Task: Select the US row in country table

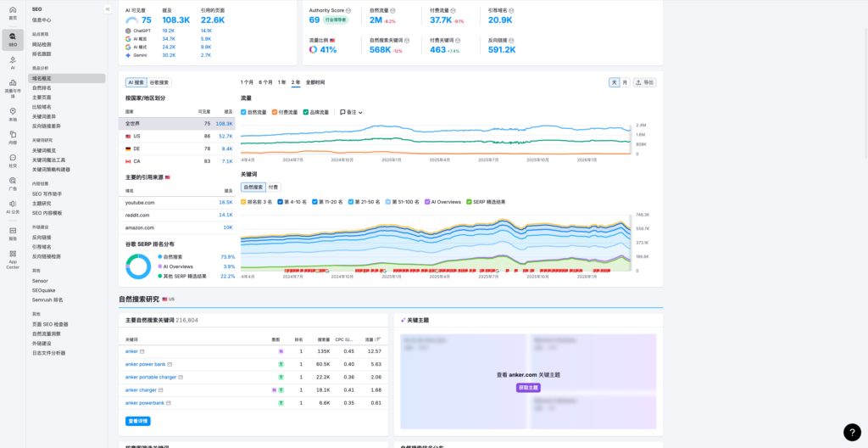Action: (179, 136)
